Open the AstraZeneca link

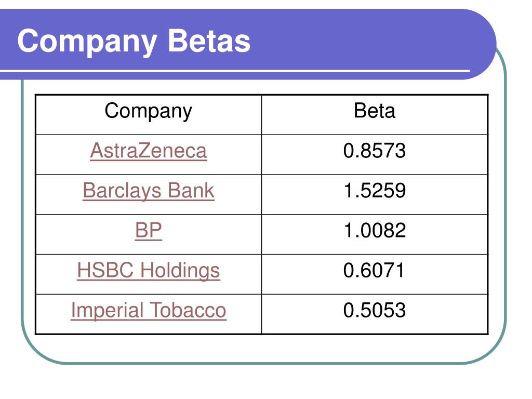click(149, 151)
